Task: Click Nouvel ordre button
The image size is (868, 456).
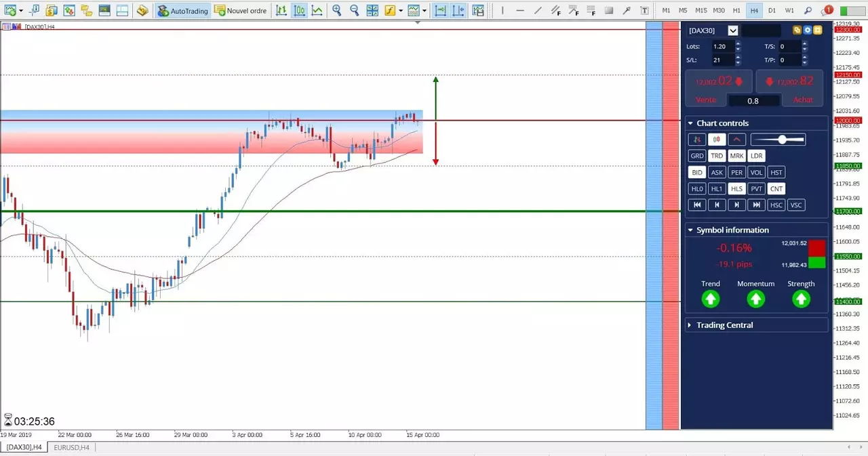Action: pos(241,11)
